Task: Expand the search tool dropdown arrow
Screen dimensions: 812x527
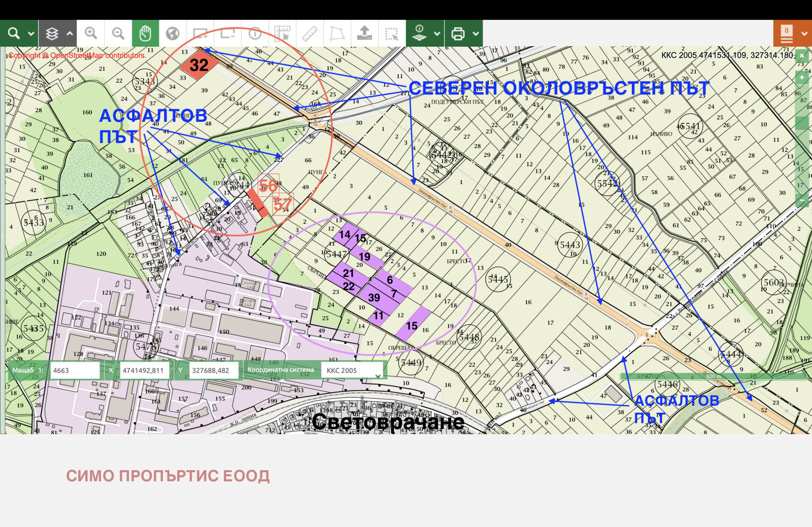Action: [x=31, y=34]
